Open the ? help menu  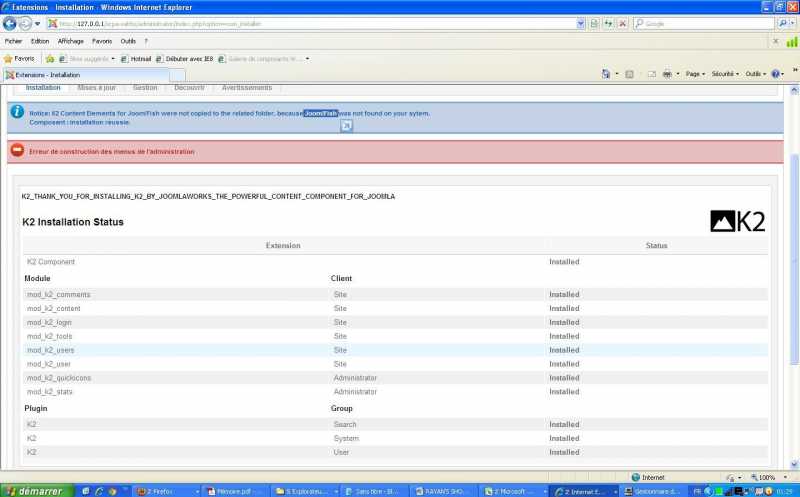(146, 41)
